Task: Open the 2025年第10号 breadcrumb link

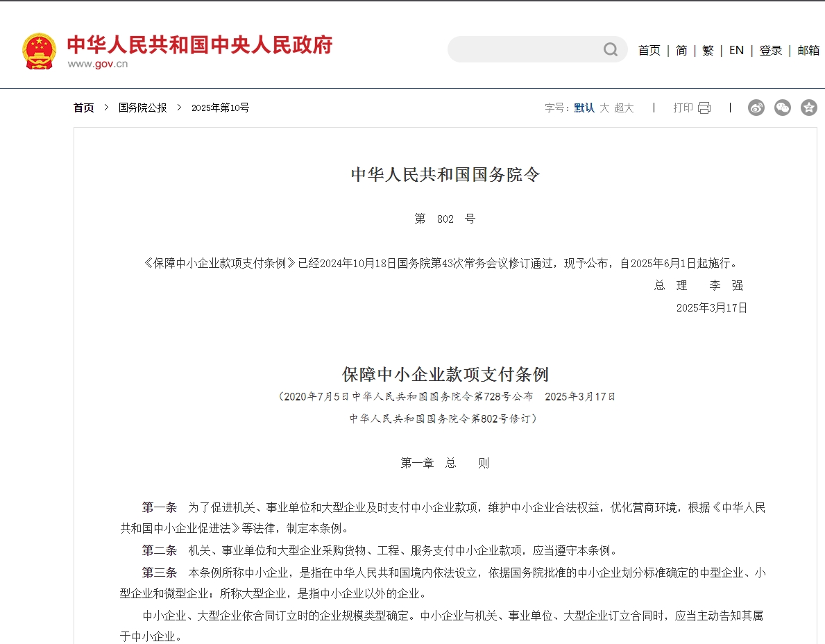Action: click(221, 108)
